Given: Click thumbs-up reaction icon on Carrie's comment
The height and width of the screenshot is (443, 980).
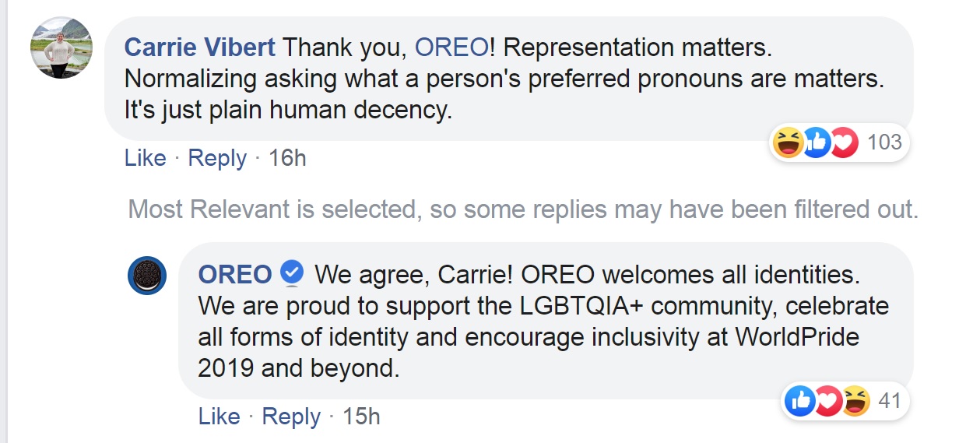Looking at the screenshot, I should (x=815, y=142).
